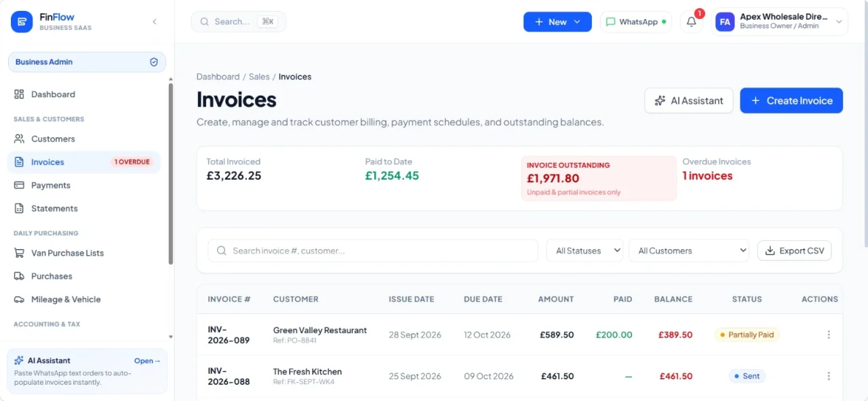The image size is (868, 401).
Task: Click the AI Assistant sparkle icon in sidebar
Action: (x=19, y=361)
